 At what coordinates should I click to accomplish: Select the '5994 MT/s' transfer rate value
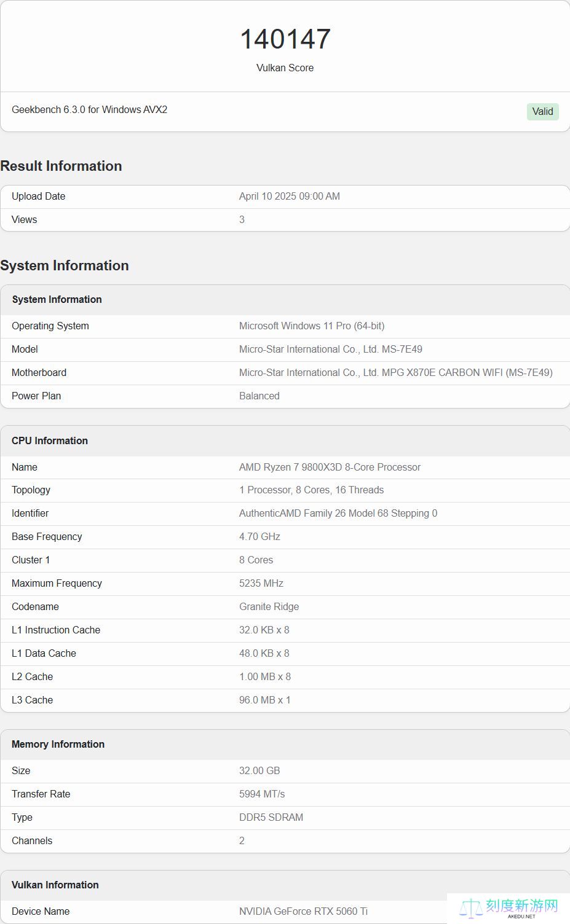tap(262, 794)
